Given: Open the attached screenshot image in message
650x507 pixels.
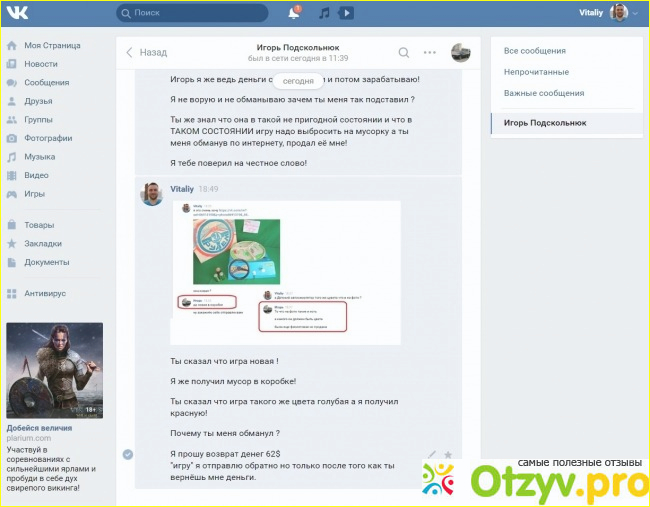Looking at the screenshot, I should point(285,272).
